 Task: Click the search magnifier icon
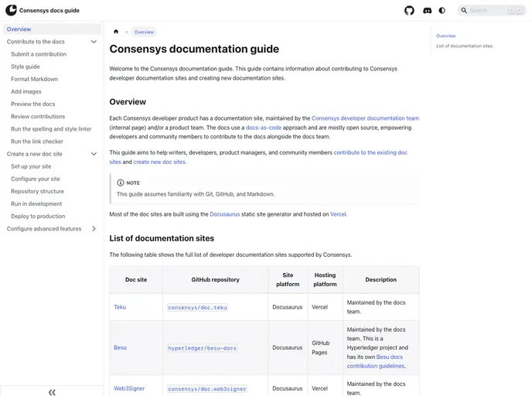(465, 11)
